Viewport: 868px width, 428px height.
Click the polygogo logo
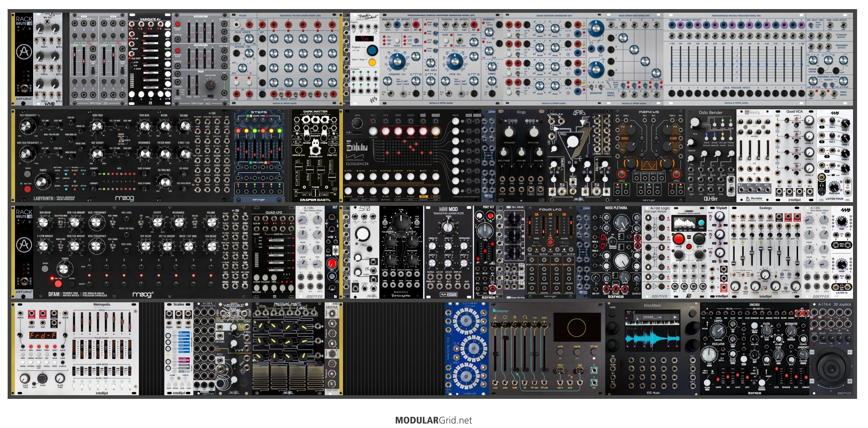pos(500,311)
